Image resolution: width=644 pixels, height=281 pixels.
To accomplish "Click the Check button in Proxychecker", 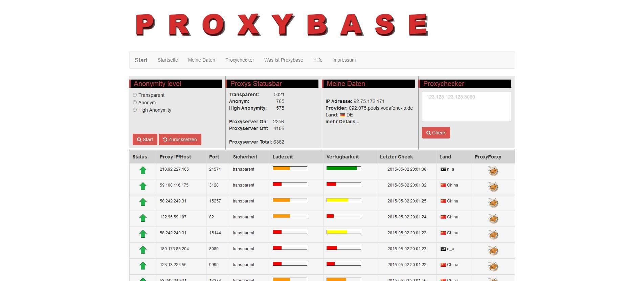I will (x=436, y=133).
